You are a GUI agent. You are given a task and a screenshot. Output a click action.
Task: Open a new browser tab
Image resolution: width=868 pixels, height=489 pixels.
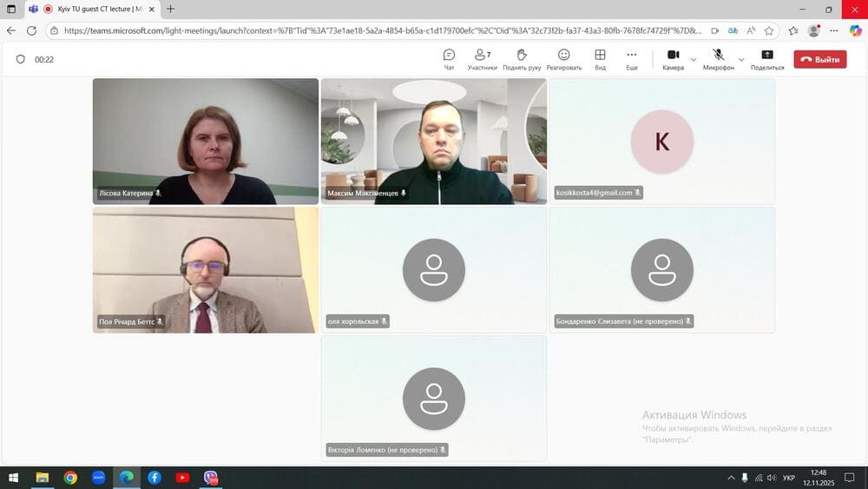170,9
